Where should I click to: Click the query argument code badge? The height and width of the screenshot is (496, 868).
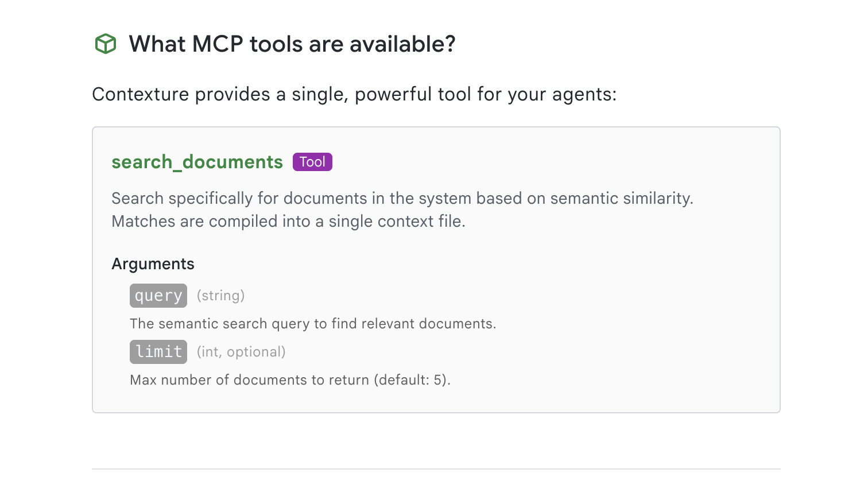click(158, 296)
